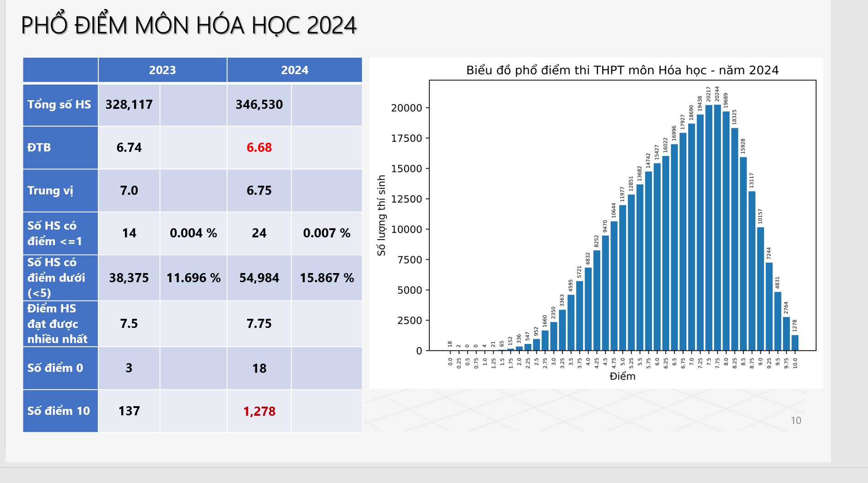Select the median 6.75 cell
Image resolution: width=868 pixels, height=483 pixels.
259,190
